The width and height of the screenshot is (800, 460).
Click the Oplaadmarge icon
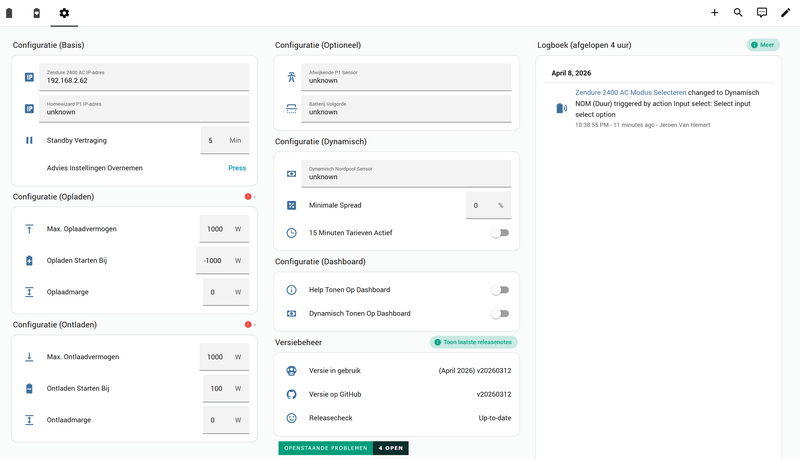(29, 292)
